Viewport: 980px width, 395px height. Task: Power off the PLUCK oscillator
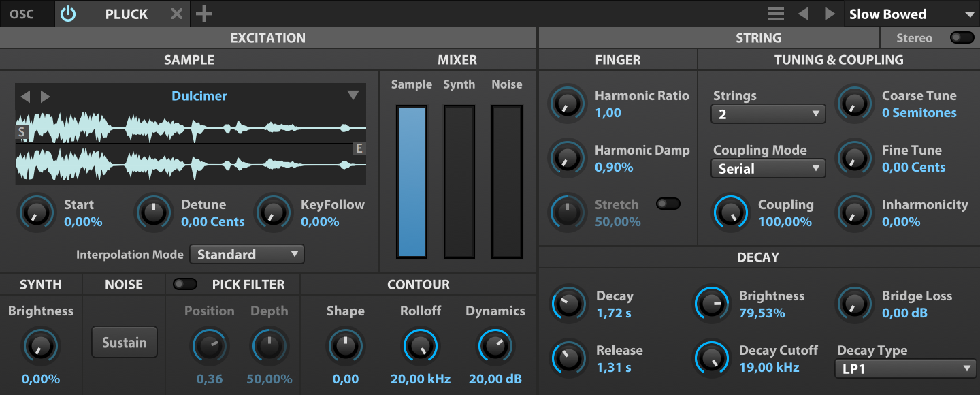click(67, 14)
